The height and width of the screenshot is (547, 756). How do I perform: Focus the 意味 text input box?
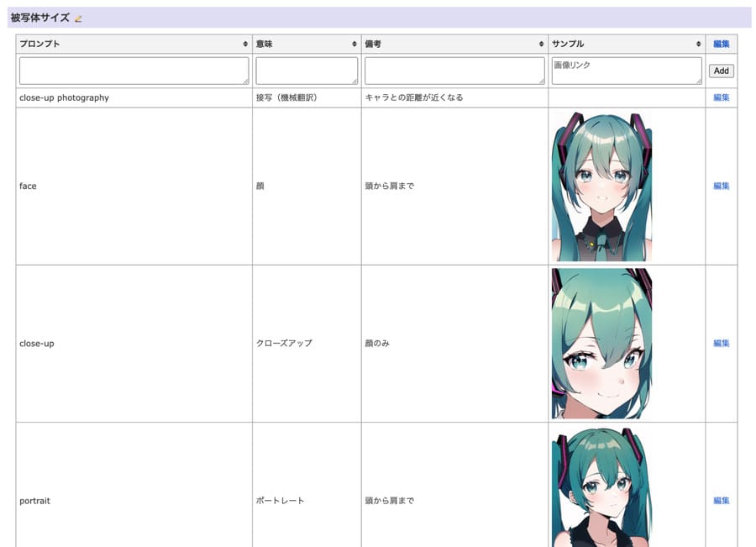307,71
